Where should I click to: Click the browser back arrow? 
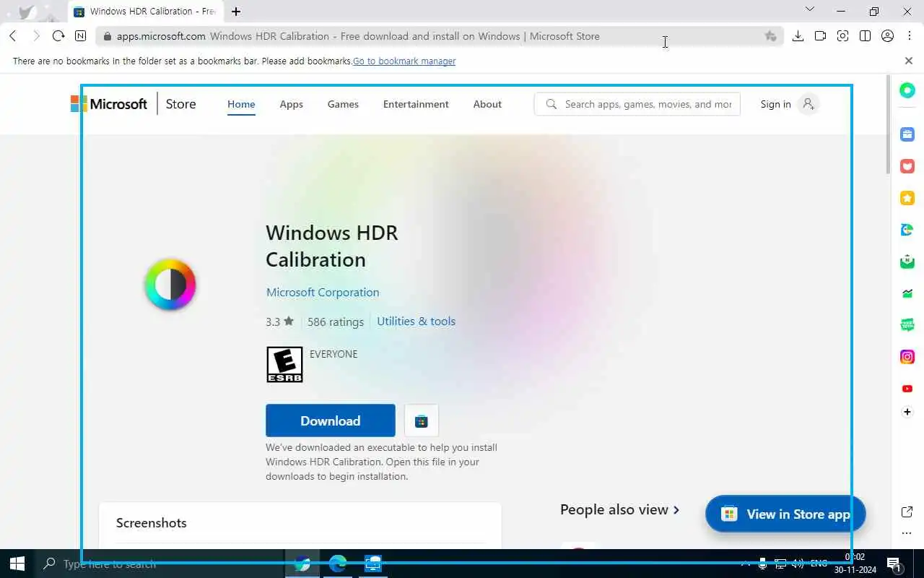point(13,36)
